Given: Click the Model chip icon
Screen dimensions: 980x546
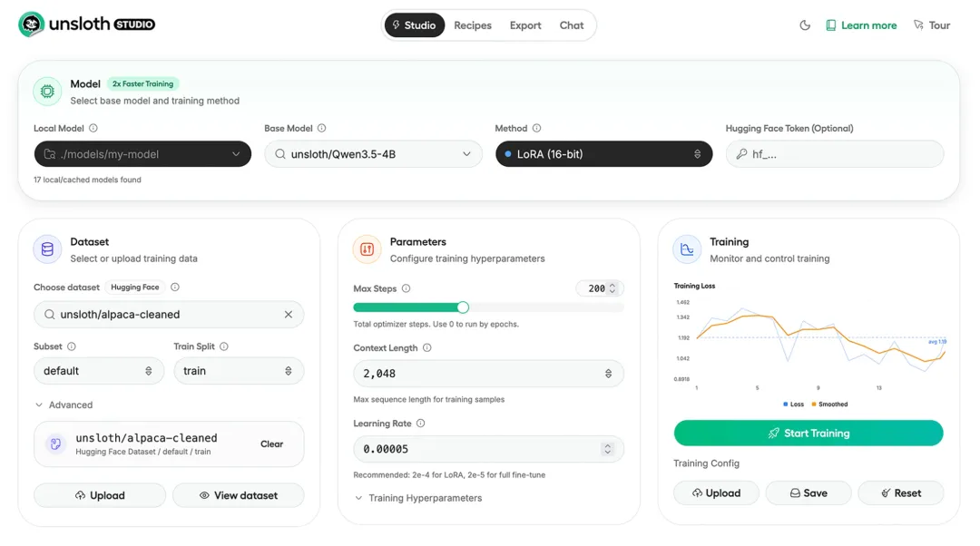Looking at the screenshot, I should [x=47, y=92].
